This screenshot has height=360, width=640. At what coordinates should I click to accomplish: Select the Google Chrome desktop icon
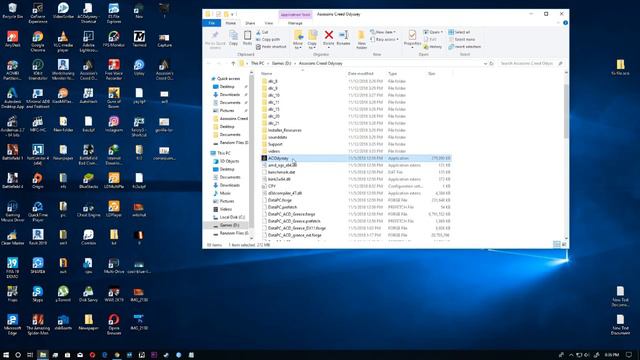click(38, 42)
